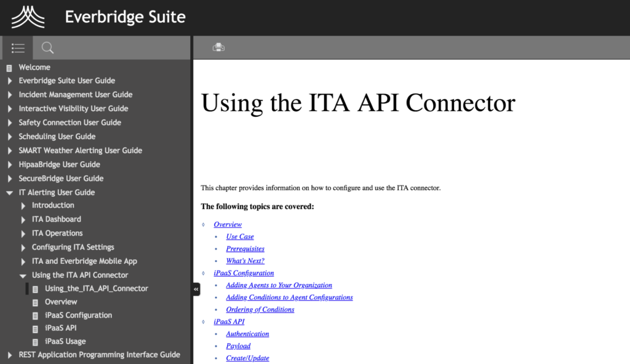Open the search tab magnifier icon
Image resolution: width=630 pixels, height=364 pixels.
click(x=47, y=48)
